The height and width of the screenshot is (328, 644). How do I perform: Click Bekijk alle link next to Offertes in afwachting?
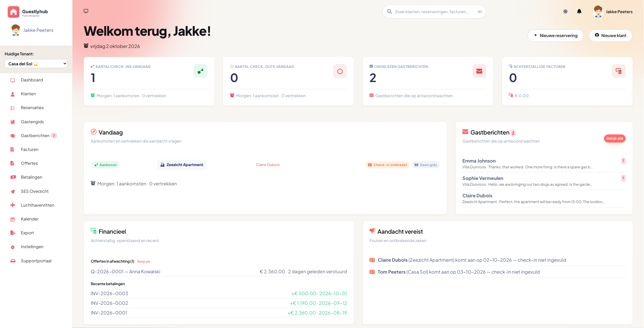click(144, 262)
